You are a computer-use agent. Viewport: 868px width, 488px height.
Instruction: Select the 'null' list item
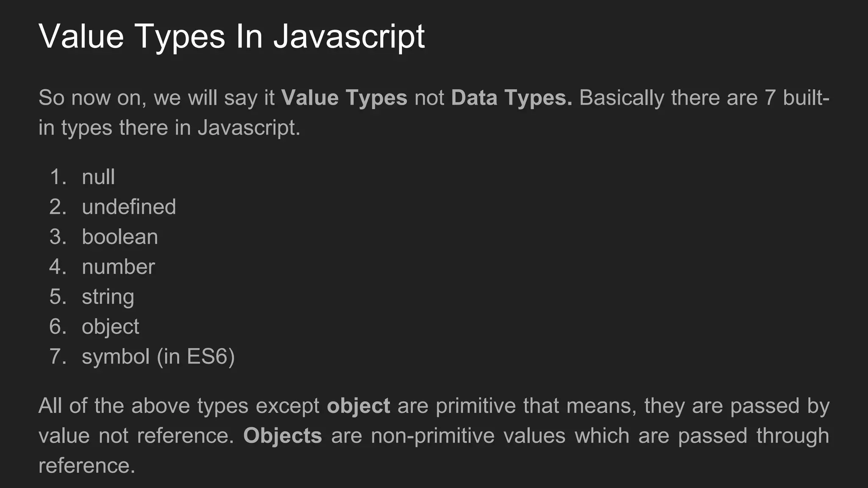click(x=98, y=177)
